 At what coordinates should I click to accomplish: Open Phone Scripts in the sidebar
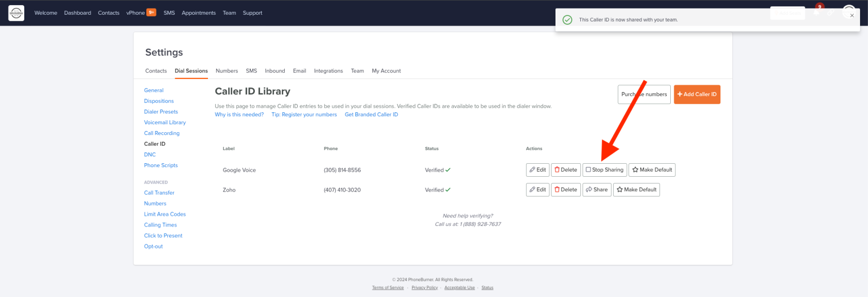pos(161,165)
